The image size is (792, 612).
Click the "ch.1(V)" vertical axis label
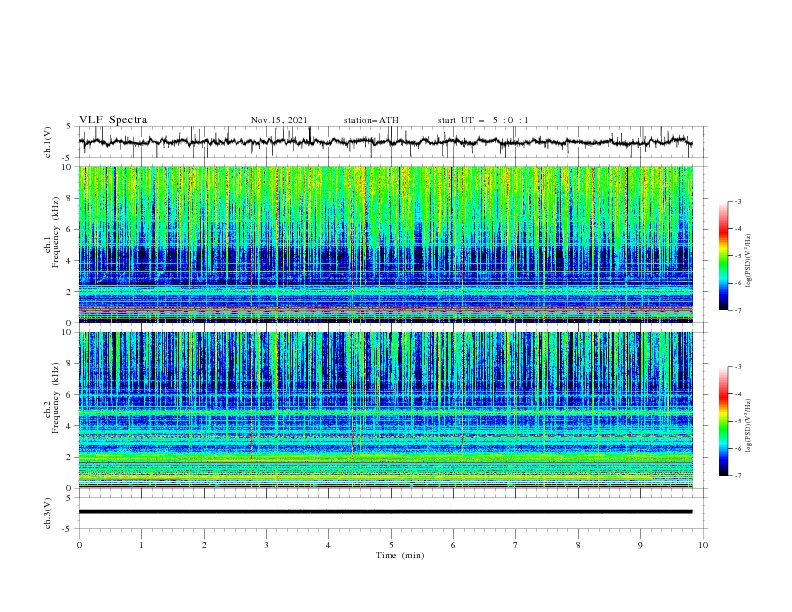point(48,142)
